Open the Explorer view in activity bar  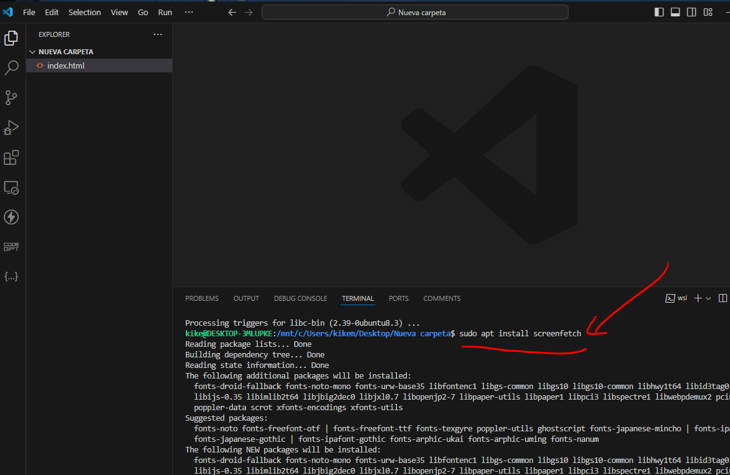click(x=12, y=38)
